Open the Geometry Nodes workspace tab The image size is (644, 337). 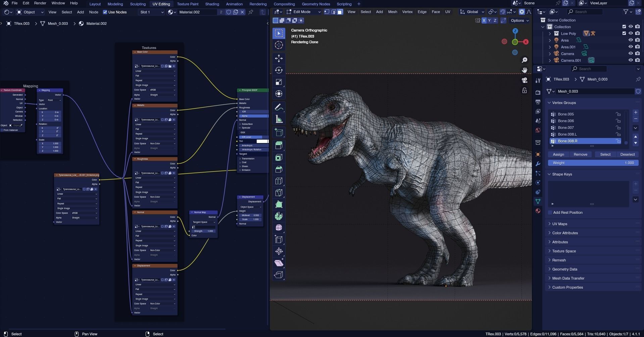(x=316, y=4)
